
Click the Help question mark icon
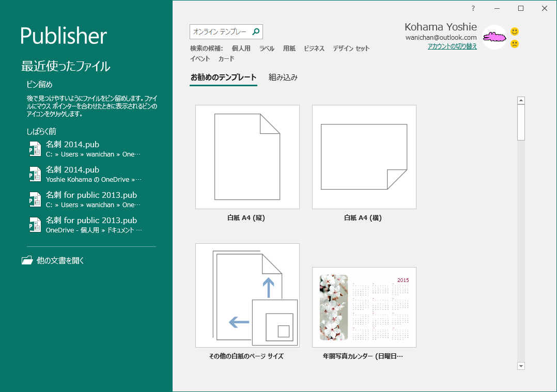point(473,8)
